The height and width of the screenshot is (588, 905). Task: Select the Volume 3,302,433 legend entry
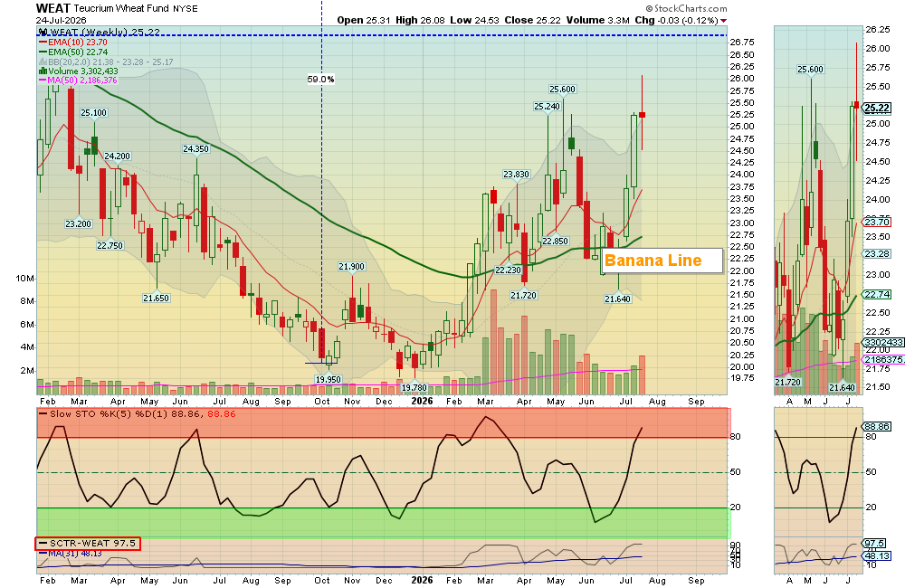click(79, 71)
